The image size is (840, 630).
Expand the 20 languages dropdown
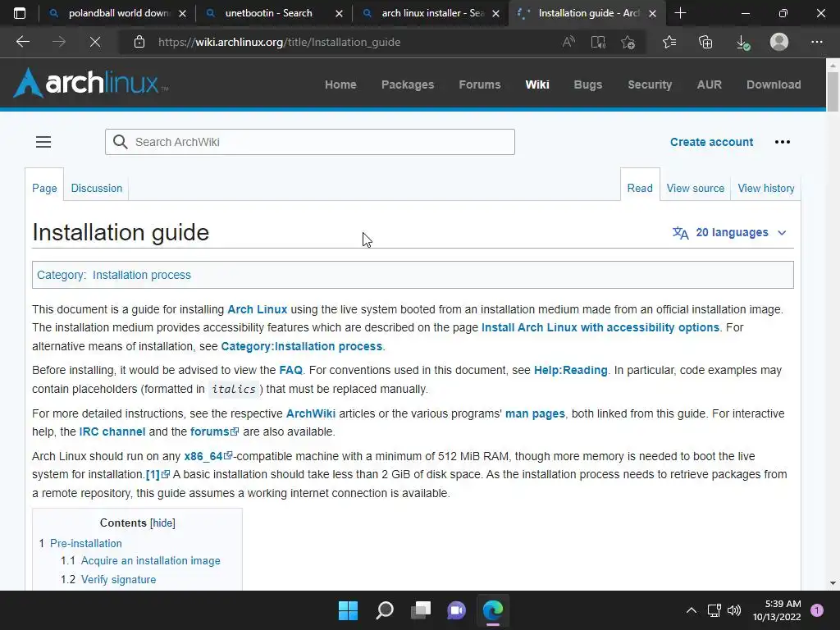(729, 232)
